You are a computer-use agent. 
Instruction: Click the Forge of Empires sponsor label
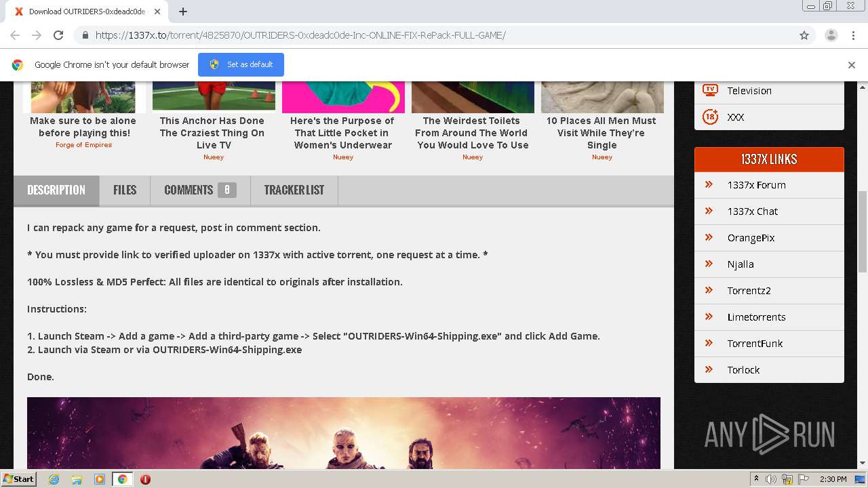[x=83, y=145]
